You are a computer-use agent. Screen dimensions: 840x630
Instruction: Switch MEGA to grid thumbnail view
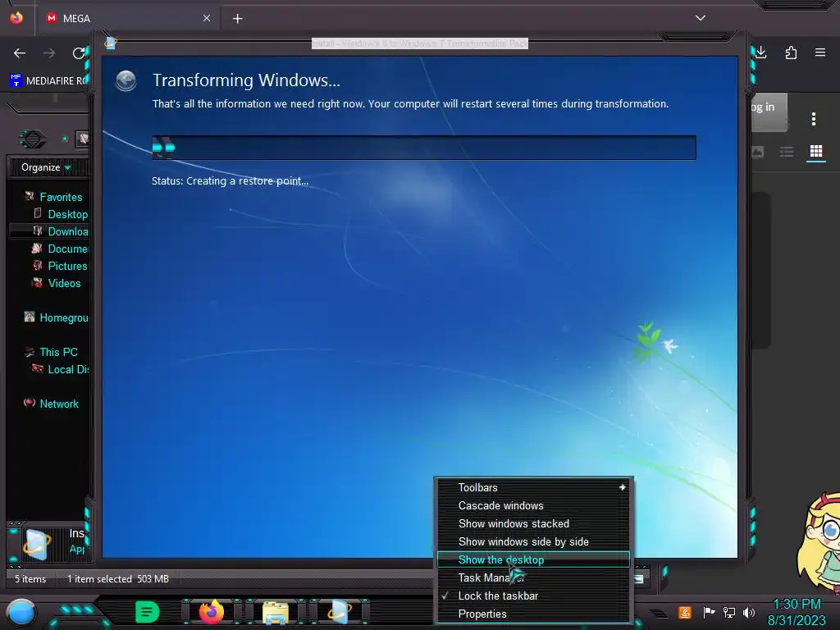(x=816, y=152)
